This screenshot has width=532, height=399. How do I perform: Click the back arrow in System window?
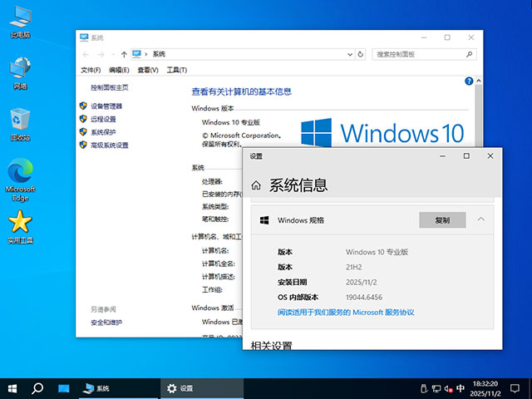point(86,54)
